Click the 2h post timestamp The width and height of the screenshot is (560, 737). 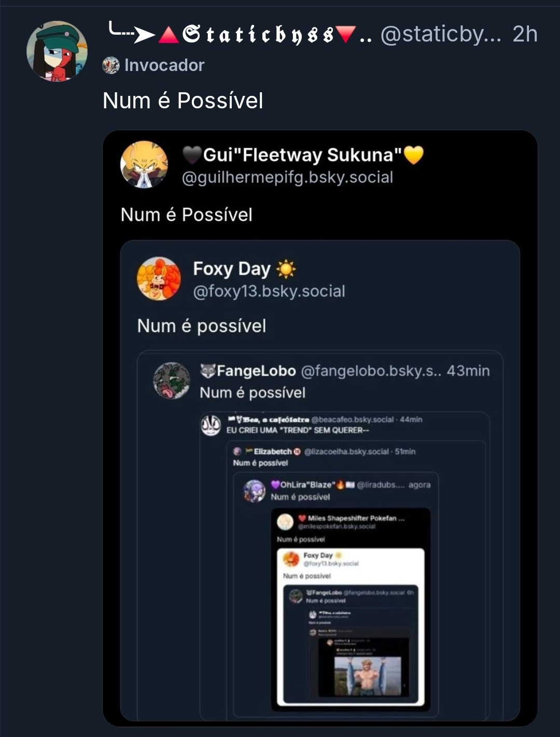click(x=525, y=34)
